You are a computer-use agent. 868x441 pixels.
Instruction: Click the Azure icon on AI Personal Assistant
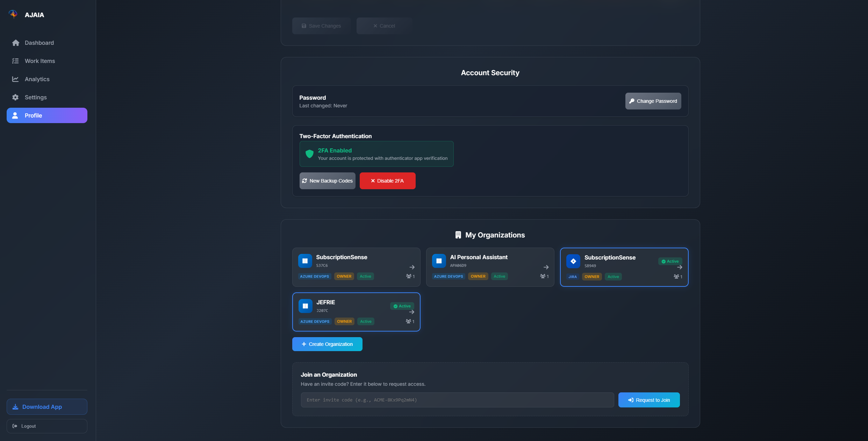click(x=439, y=261)
